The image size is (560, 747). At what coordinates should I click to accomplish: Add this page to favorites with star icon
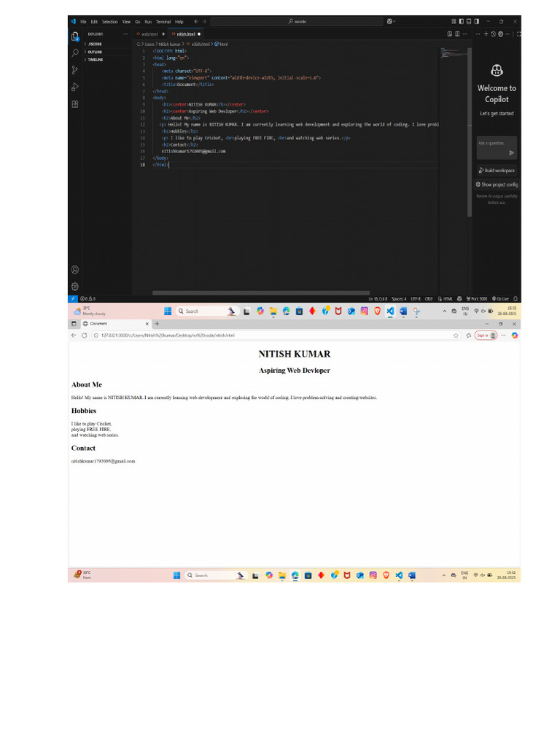[456, 336]
